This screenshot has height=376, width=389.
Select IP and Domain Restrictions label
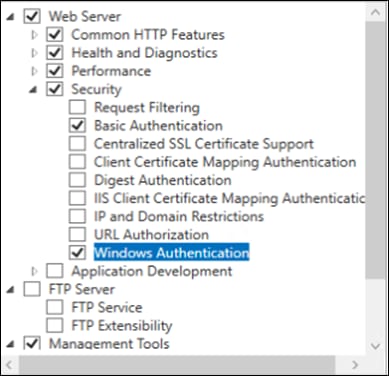pos(179,216)
